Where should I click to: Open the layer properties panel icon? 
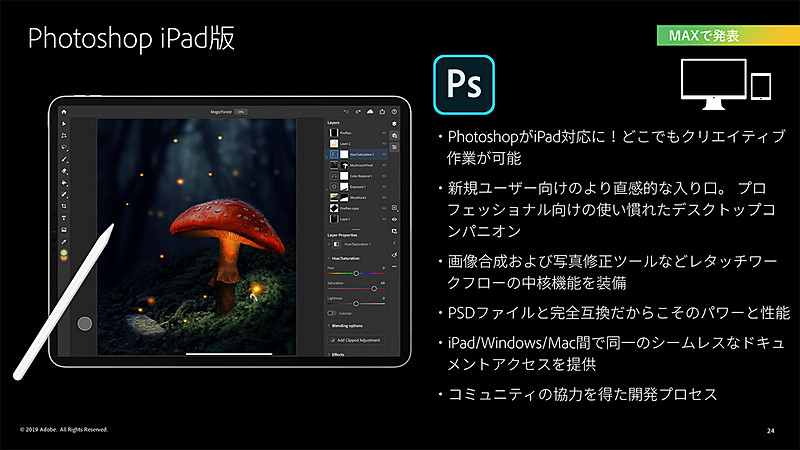[x=394, y=147]
